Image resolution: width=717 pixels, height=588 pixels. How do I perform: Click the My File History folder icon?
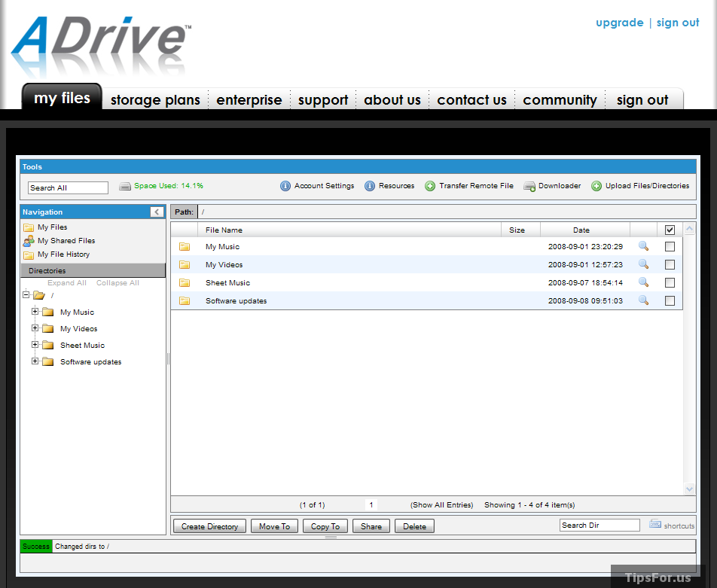coord(29,254)
